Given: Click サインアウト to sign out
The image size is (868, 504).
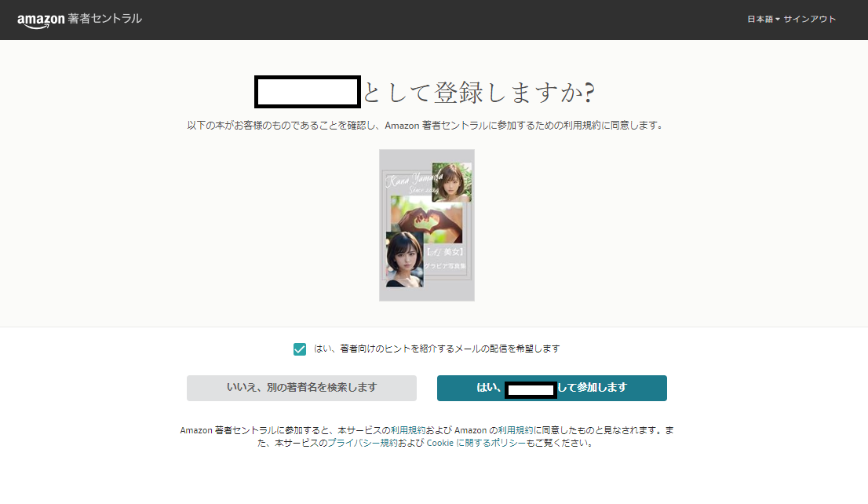Looking at the screenshot, I should [x=810, y=19].
